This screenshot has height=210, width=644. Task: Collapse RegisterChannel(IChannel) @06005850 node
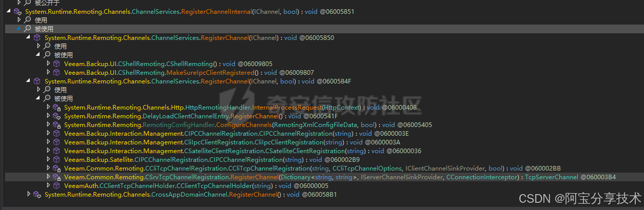coord(28,37)
